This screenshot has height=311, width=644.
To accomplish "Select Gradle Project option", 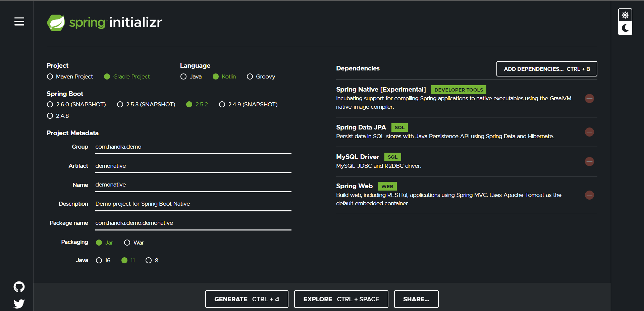I will click(127, 76).
